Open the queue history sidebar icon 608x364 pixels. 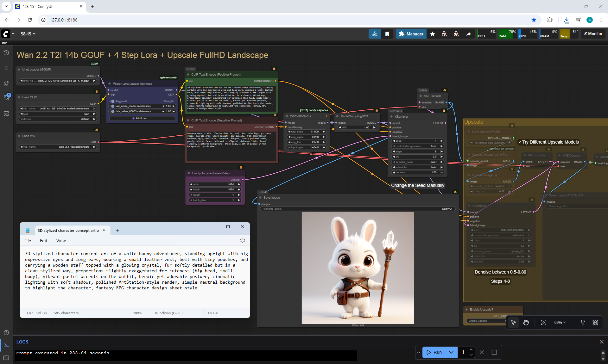click(x=6, y=53)
